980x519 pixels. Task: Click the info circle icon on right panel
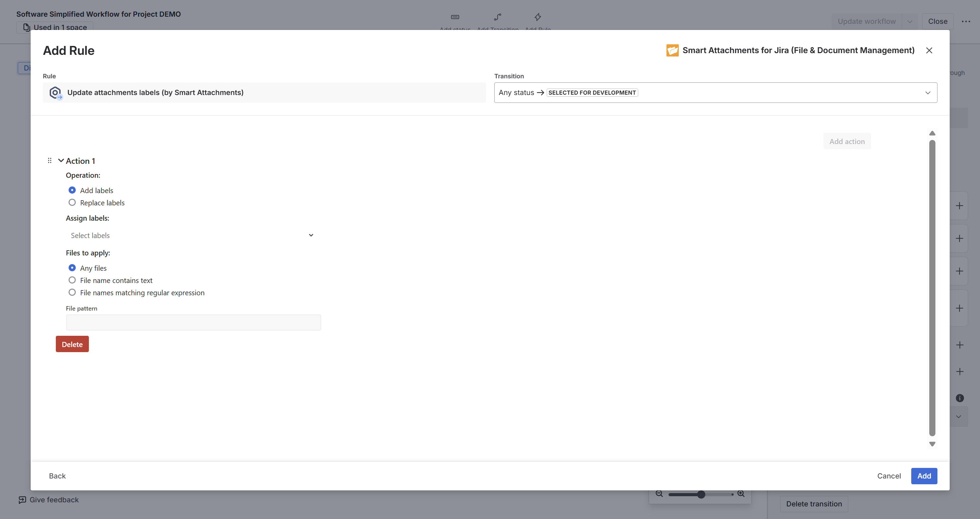(x=960, y=398)
